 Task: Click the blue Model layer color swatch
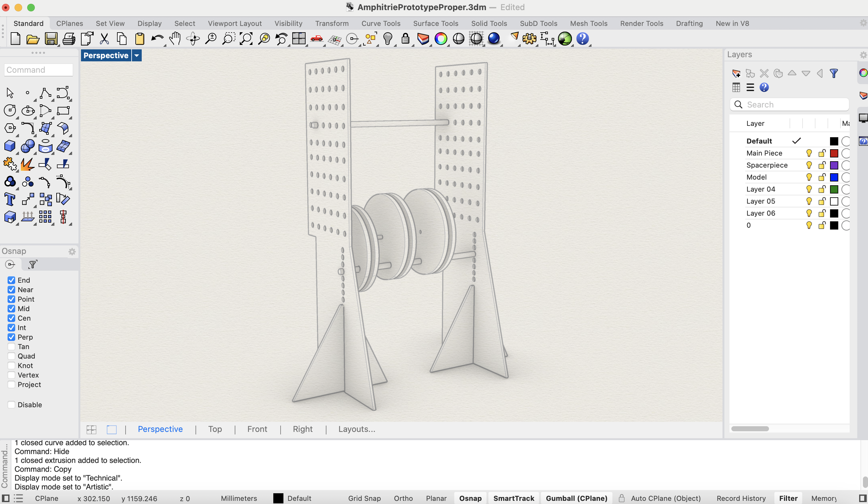[834, 177]
